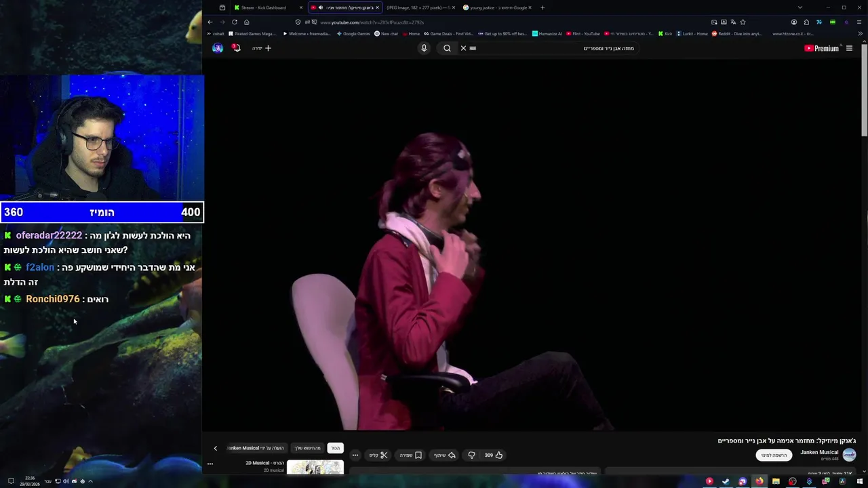Open the YouTube account avatar menu

click(218, 48)
